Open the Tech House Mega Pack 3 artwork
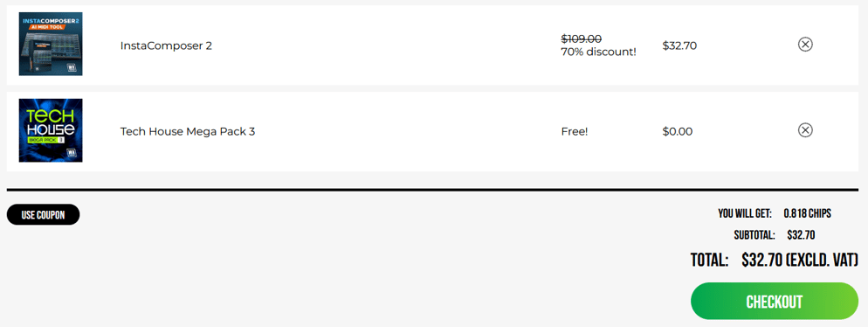This screenshot has width=868, height=327. point(51,130)
